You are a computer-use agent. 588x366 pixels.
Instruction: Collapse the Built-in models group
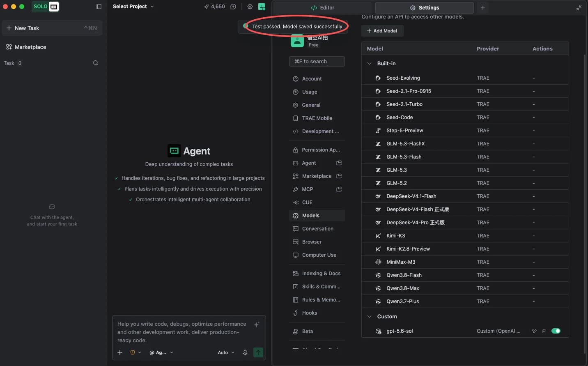(369, 64)
